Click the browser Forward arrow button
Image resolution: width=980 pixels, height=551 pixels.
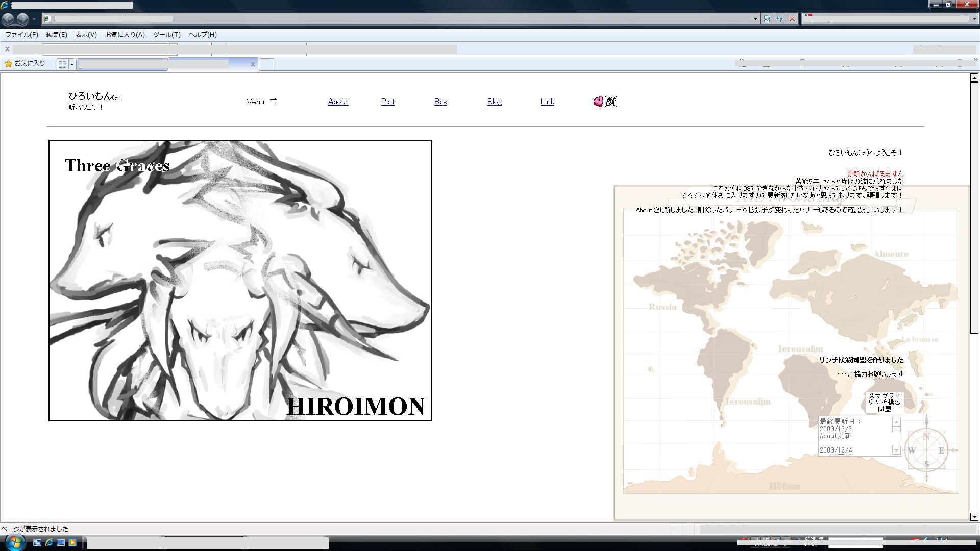tap(22, 19)
